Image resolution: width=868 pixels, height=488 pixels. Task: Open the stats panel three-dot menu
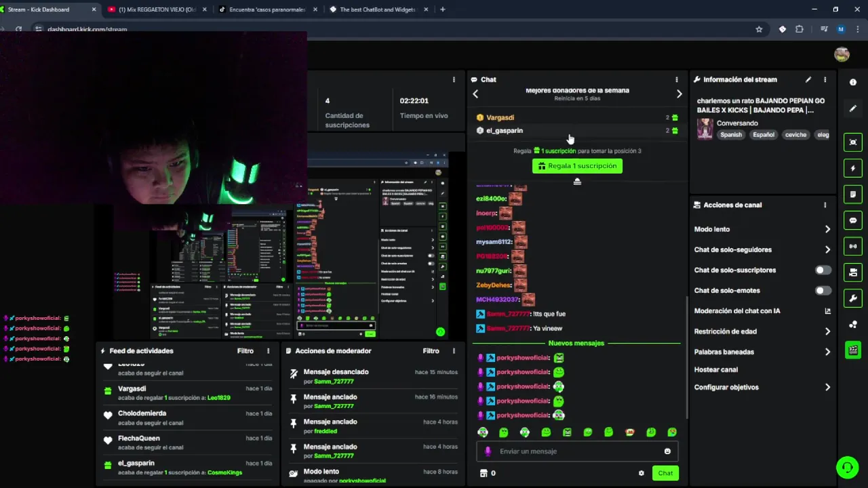[454, 79]
